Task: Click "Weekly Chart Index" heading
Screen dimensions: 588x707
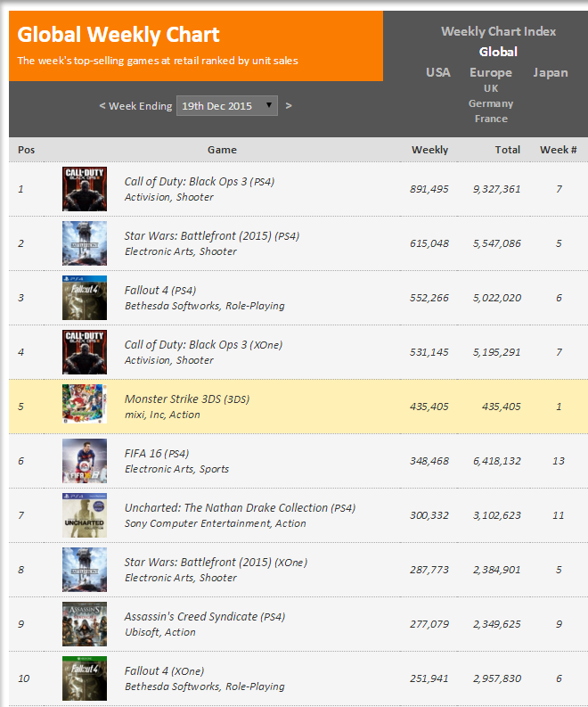Action: 498,31
